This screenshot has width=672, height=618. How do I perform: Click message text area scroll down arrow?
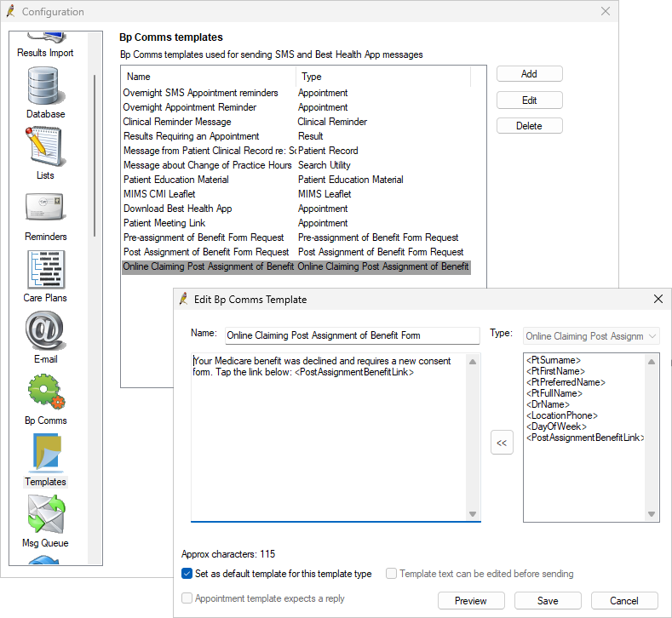473,514
